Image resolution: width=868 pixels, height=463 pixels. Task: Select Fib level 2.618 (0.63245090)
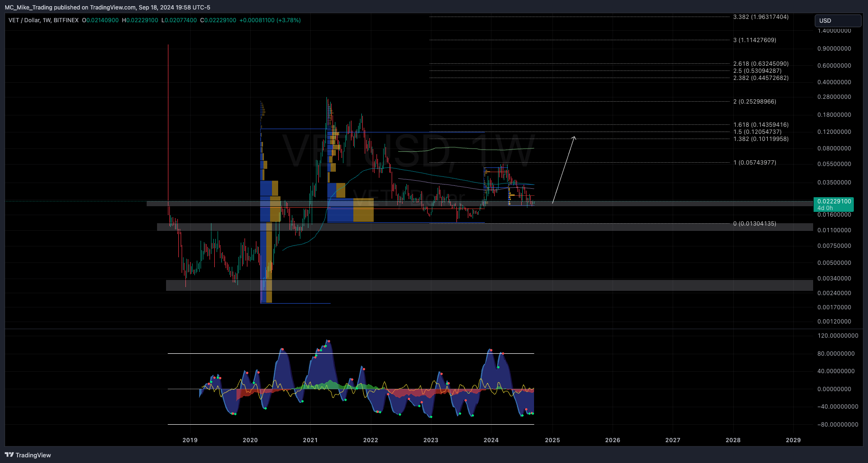tap(761, 64)
